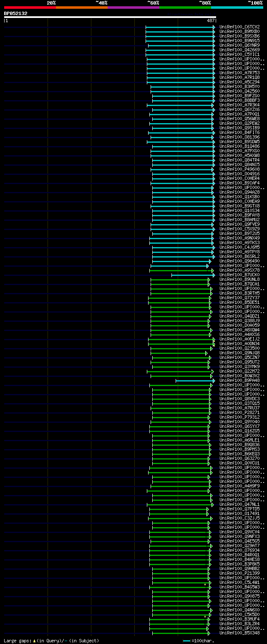Open hit UniRef100_B9N915
Screen dimensions: 267x644
[x=239, y=40]
